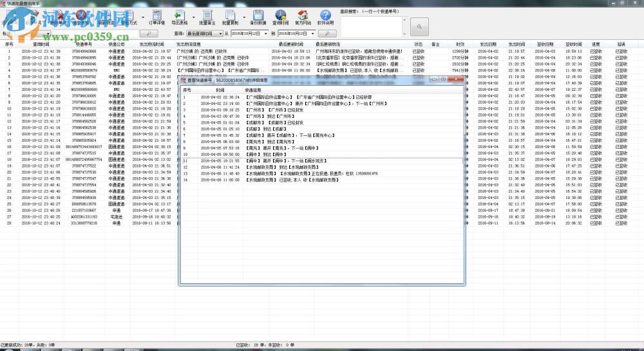Minimize the 查看快递单号 detail dialog
Viewport: 644px width, 351px height.
click(x=434, y=79)
